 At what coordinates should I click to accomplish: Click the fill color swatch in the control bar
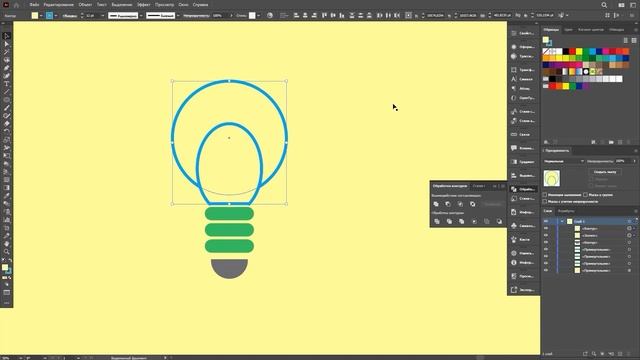click(35, 16)
